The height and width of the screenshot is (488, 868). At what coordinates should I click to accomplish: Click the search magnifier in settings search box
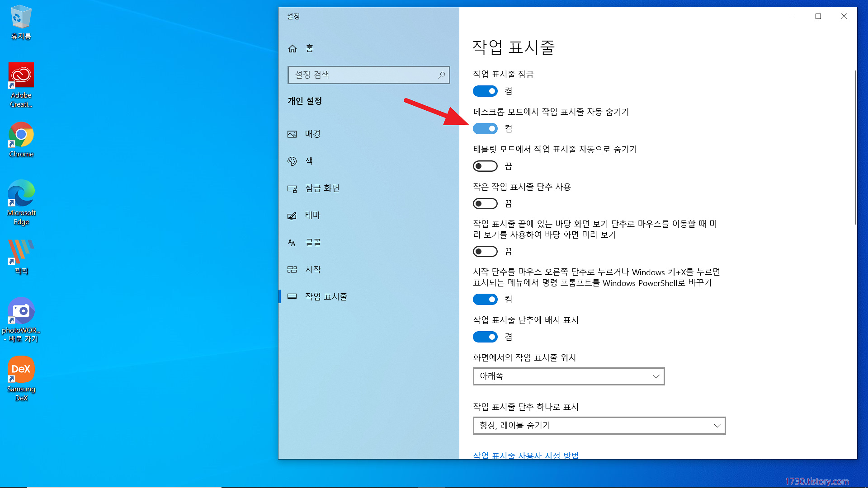[441, 75]
